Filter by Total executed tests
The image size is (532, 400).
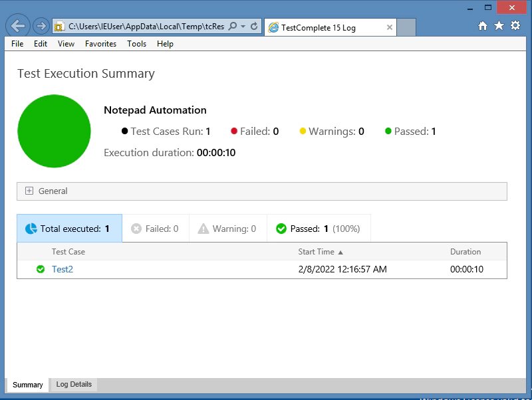pos(69,229)
